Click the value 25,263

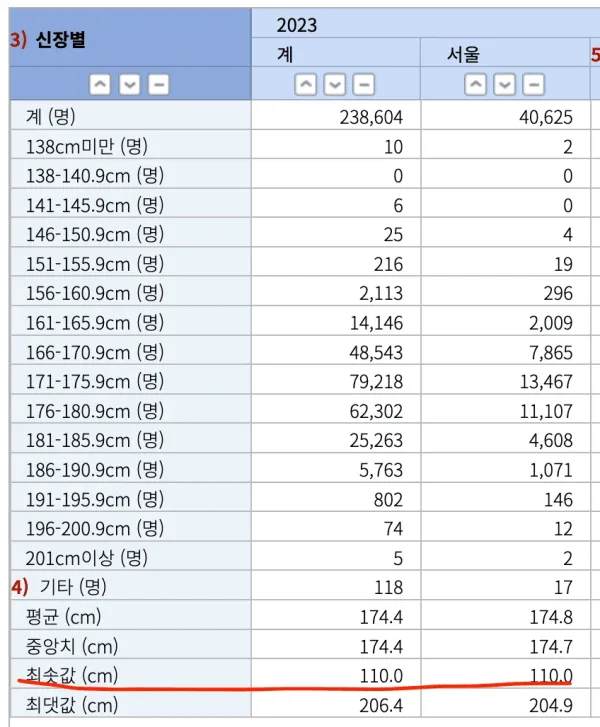click(x=376, y=440)
